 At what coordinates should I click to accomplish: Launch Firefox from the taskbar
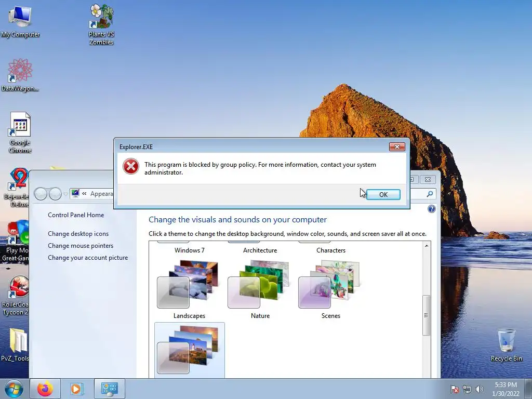pyautogui.click(x=45, y=389)
